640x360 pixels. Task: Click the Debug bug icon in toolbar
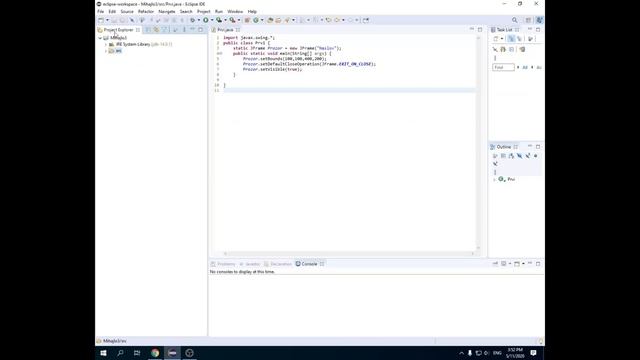[x=192, y=20]
